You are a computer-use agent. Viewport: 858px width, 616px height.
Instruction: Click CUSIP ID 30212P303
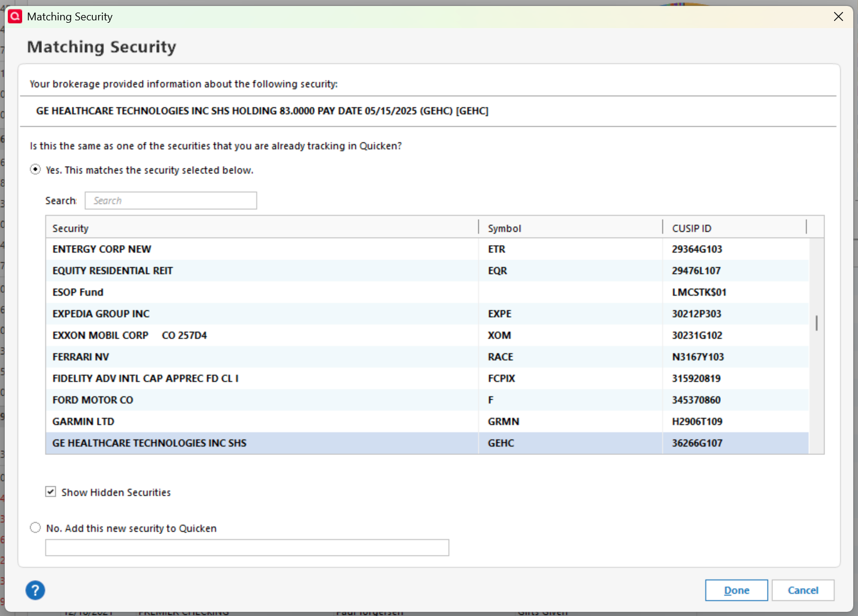(x=696, y=314)
